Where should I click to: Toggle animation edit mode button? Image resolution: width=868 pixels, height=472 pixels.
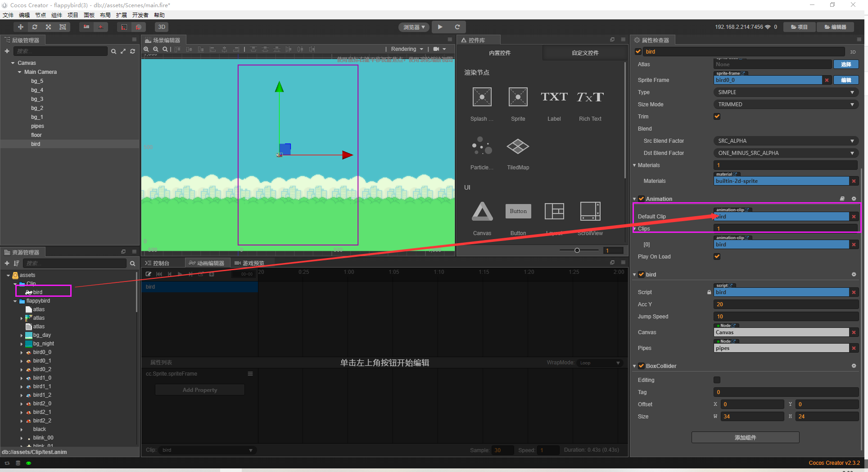(148, 274)
